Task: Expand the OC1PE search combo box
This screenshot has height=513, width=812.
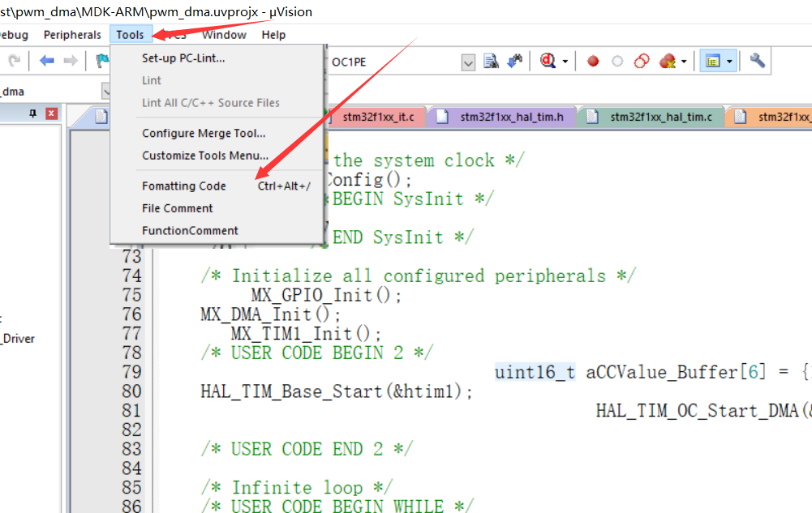Action: click(468, 62)
